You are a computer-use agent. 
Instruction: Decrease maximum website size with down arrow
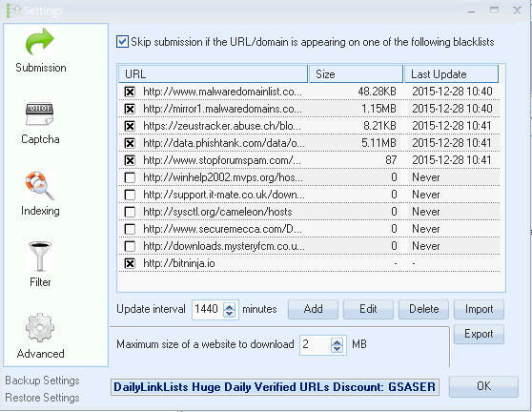337,348
